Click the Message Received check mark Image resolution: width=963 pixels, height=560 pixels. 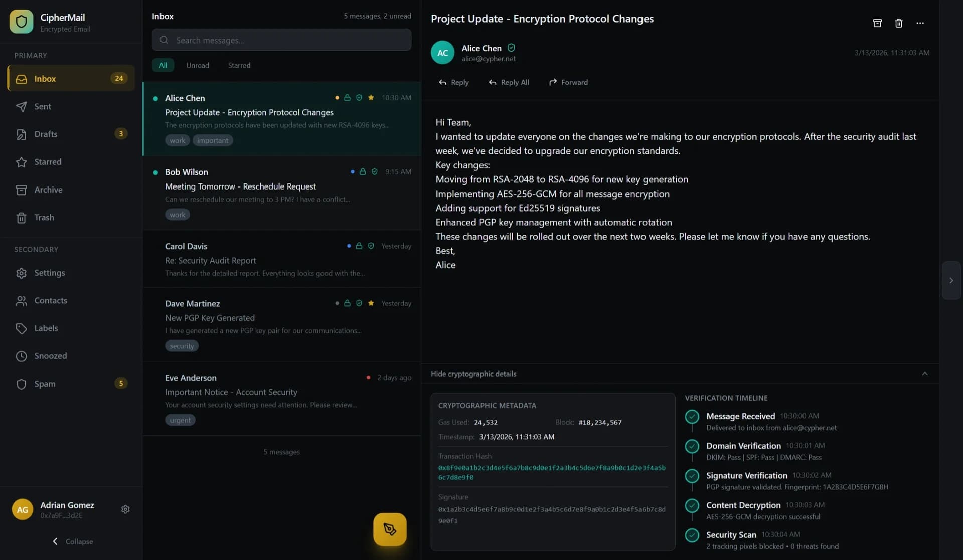tap(692, 416)
